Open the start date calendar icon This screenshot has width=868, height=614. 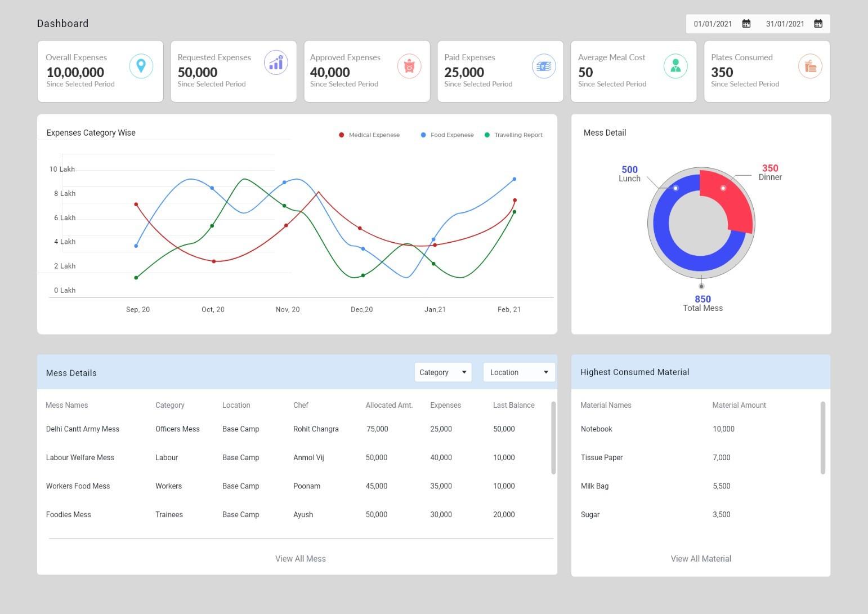pyautogui.click(x=746, y=24)
